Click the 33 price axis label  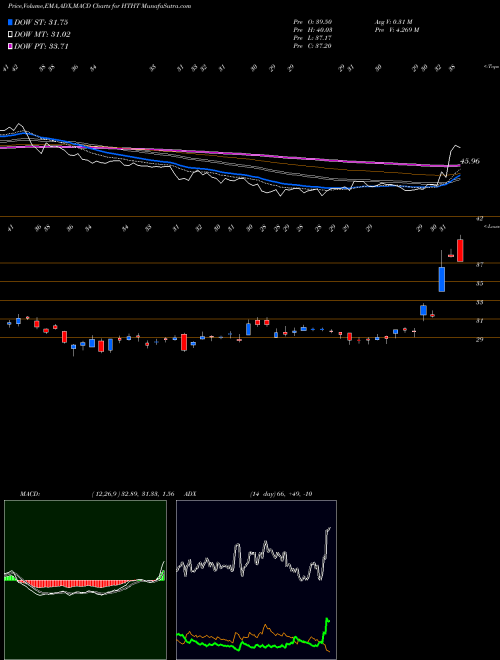[x=479, y=302]
